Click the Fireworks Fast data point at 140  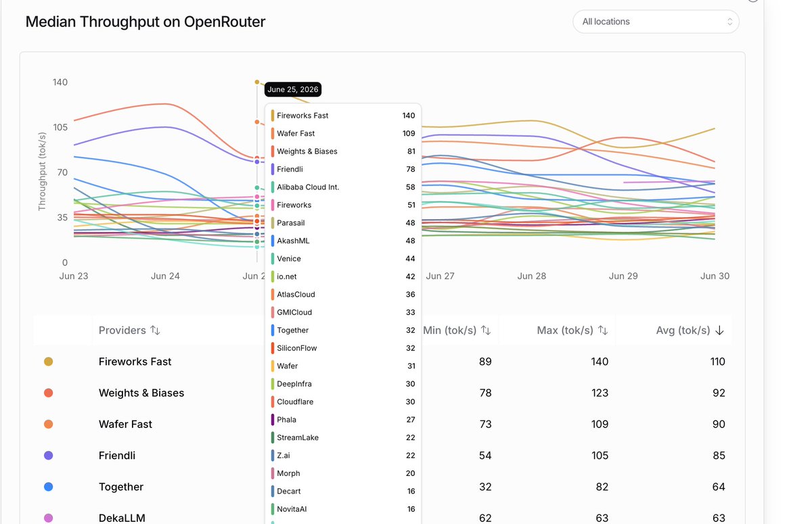[257, 82]
